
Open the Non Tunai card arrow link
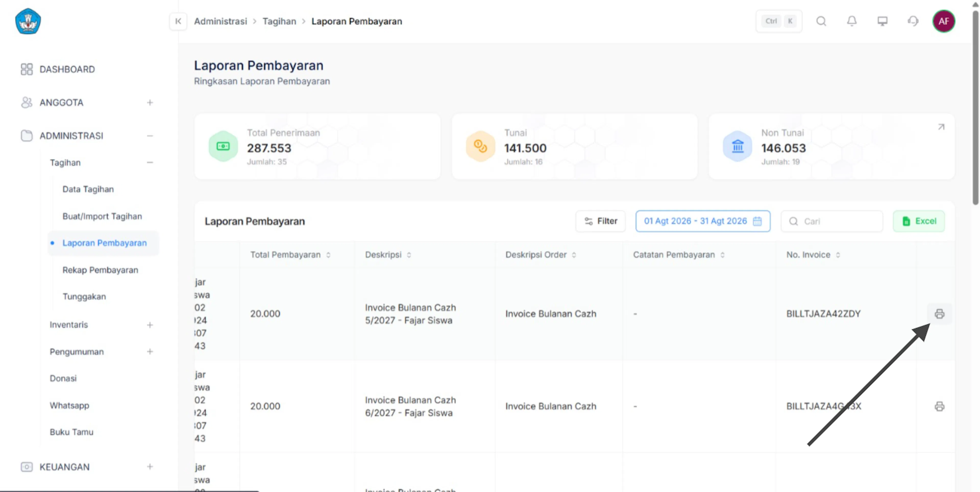[x=941, y=127]
